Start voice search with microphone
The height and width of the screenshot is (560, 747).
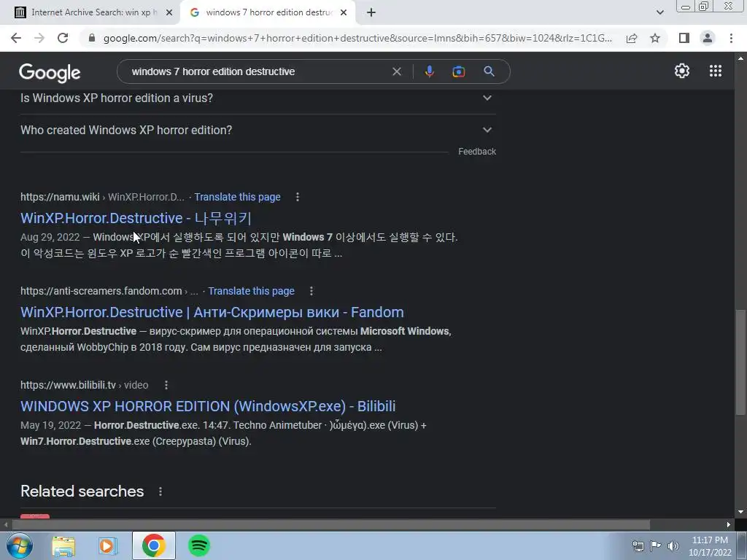point(429,71)
